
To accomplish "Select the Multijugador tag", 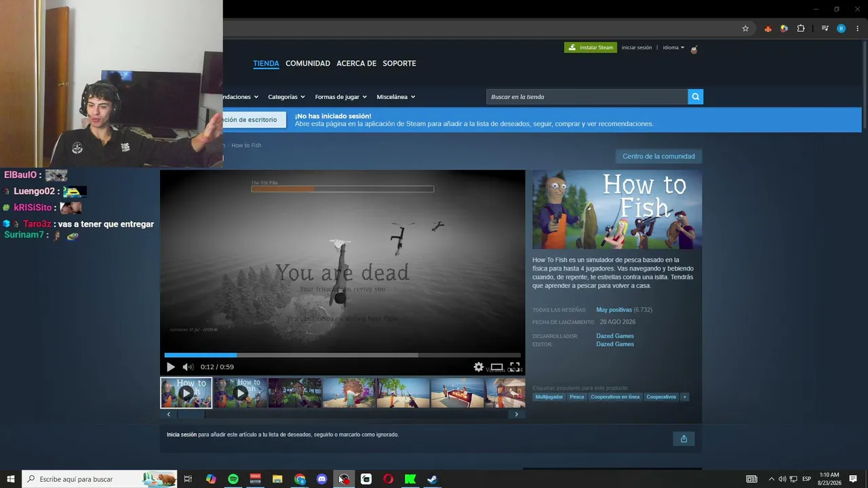I will [x=549, y=397].
